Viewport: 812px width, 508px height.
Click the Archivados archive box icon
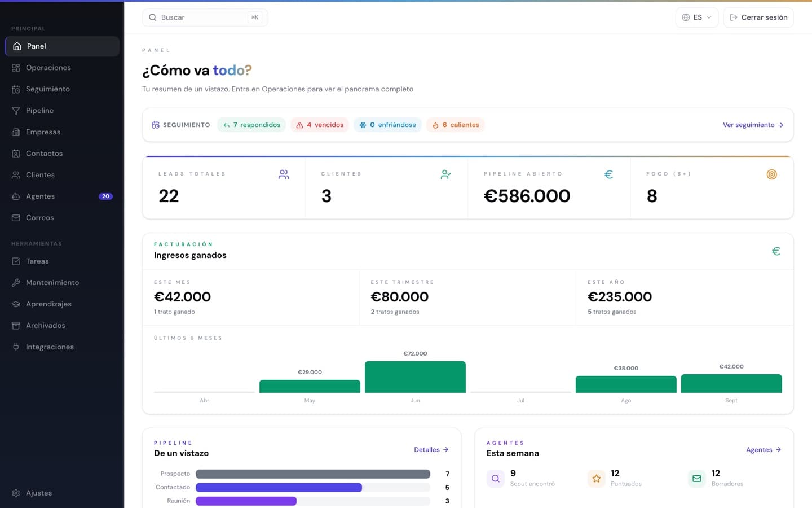[x=16, y=326]
